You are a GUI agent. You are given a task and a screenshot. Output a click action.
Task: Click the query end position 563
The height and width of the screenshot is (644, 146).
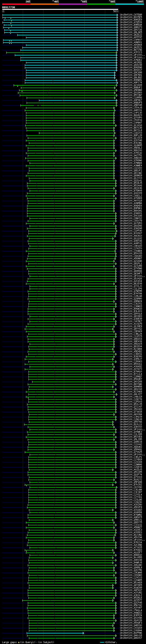tap(115, 11)
